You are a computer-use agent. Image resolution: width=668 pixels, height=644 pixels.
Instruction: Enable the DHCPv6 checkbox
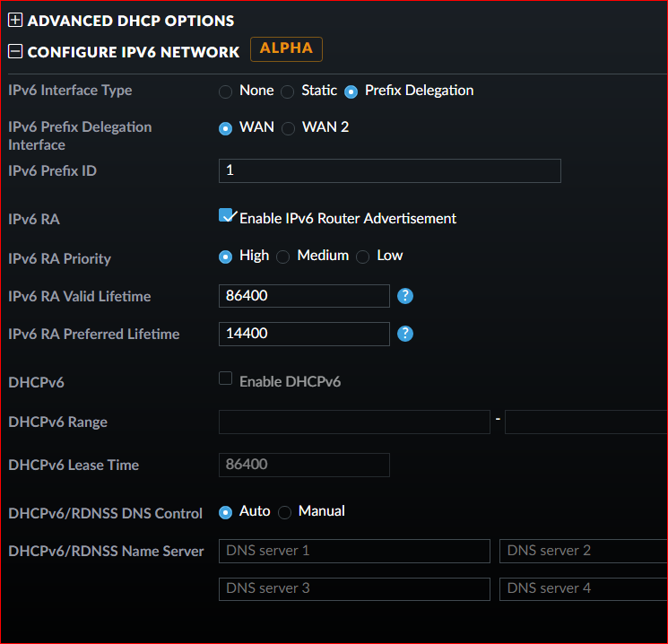click(226, 379)
